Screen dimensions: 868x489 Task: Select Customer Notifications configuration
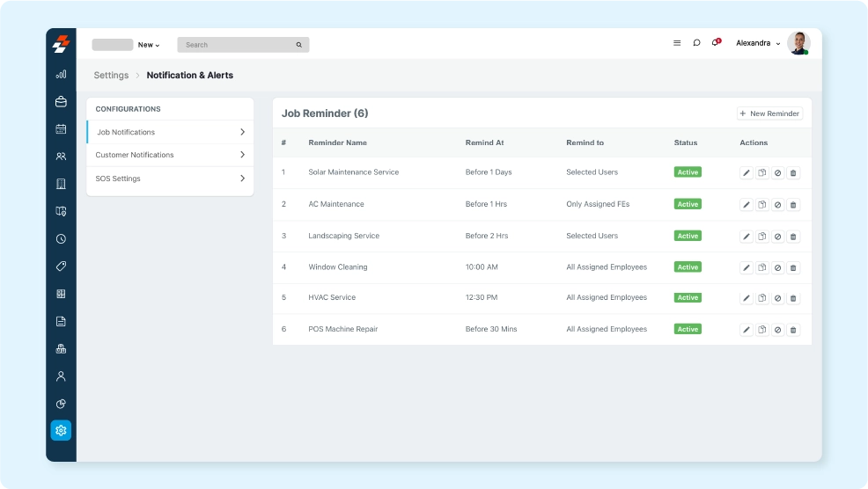click(135, 155)
